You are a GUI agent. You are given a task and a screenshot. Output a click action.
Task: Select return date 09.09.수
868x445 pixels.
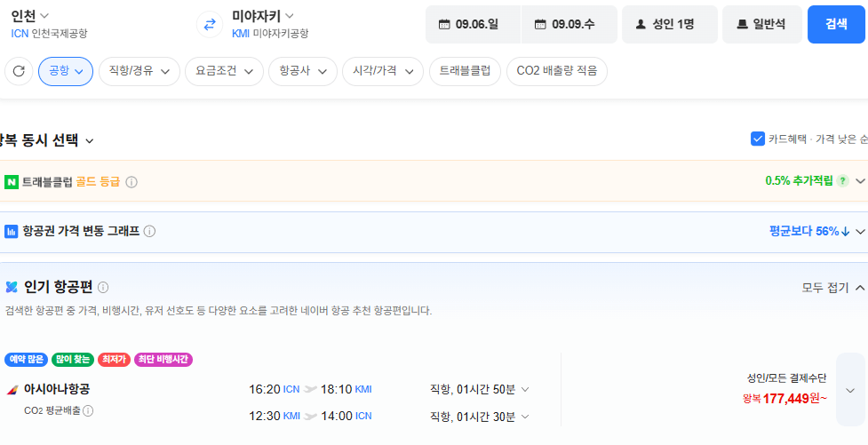(x=569, y=24)
